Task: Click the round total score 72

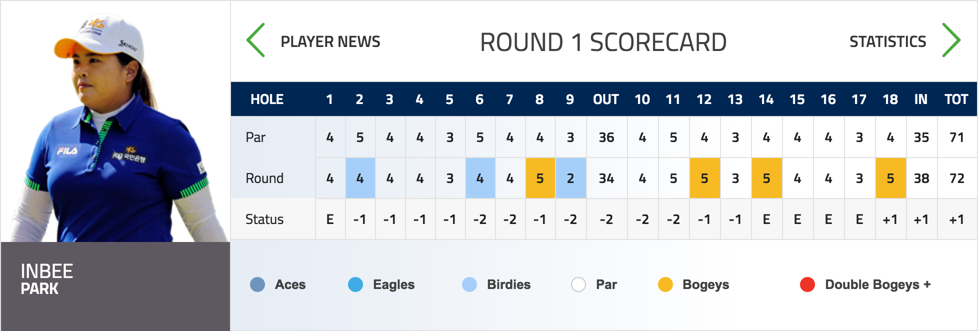Action: (x=957, y=178)
